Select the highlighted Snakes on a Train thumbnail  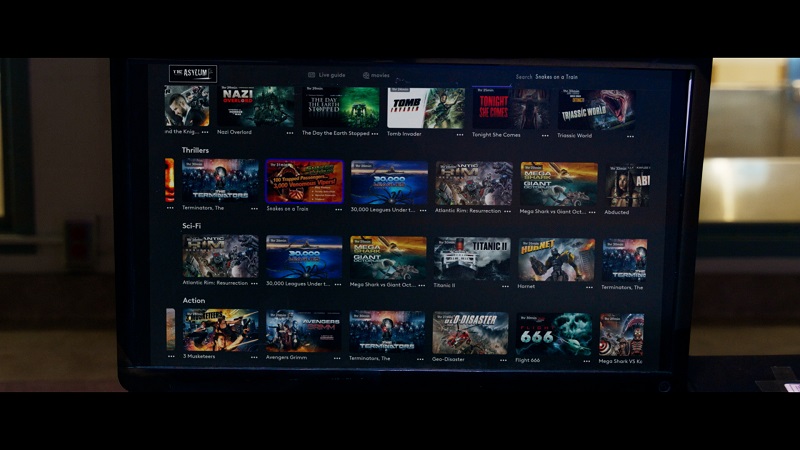305,182
